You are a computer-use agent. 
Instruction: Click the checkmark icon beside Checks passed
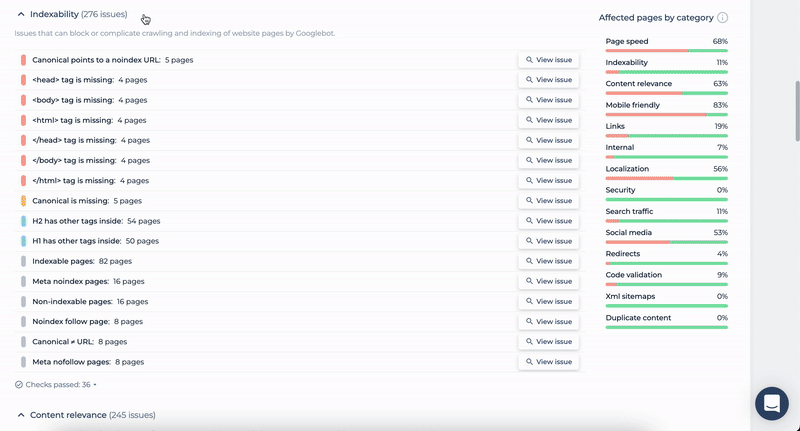tap(19, 385)
